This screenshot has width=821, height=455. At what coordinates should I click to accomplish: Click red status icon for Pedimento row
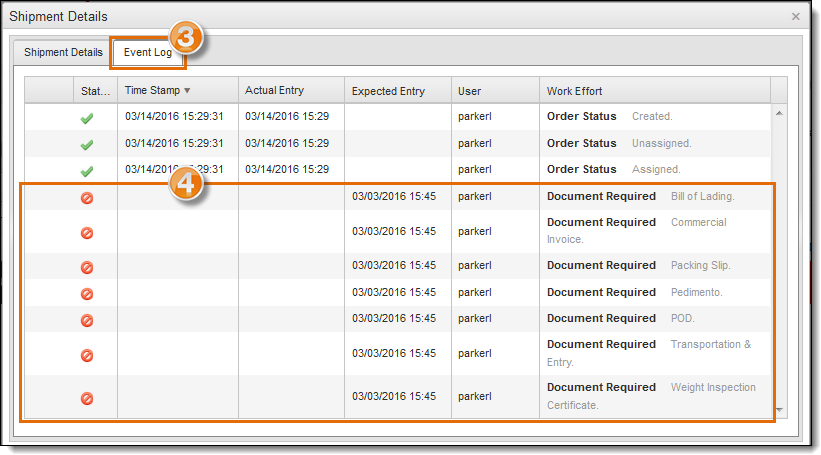87,294
